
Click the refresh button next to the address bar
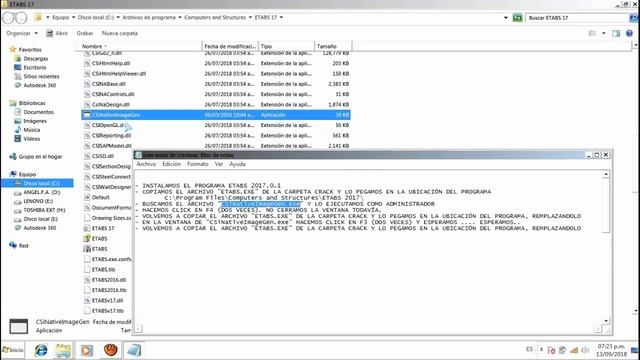[517, 18]
